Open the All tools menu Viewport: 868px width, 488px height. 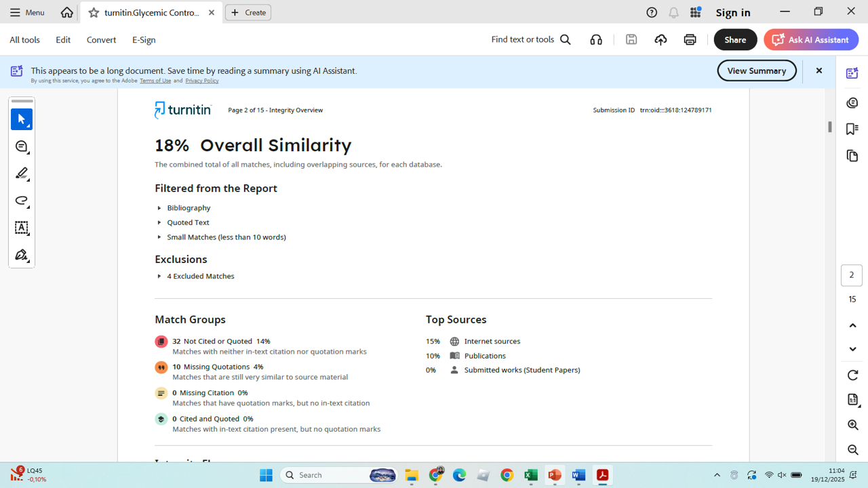(24, 40)
